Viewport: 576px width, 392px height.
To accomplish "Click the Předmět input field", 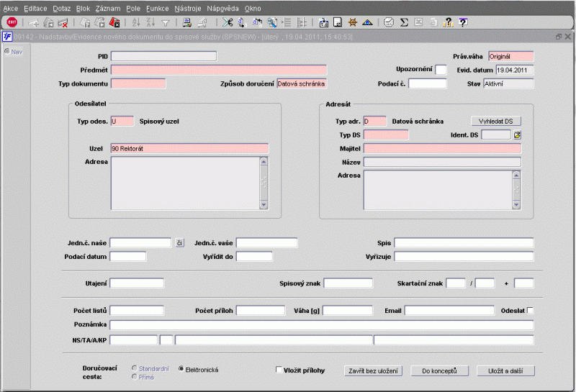I will point(219,70).
